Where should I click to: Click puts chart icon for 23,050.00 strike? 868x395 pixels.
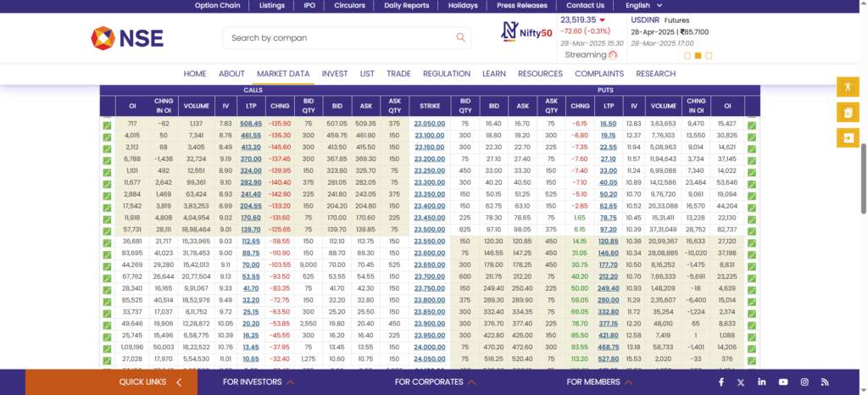tap(752, 125)
